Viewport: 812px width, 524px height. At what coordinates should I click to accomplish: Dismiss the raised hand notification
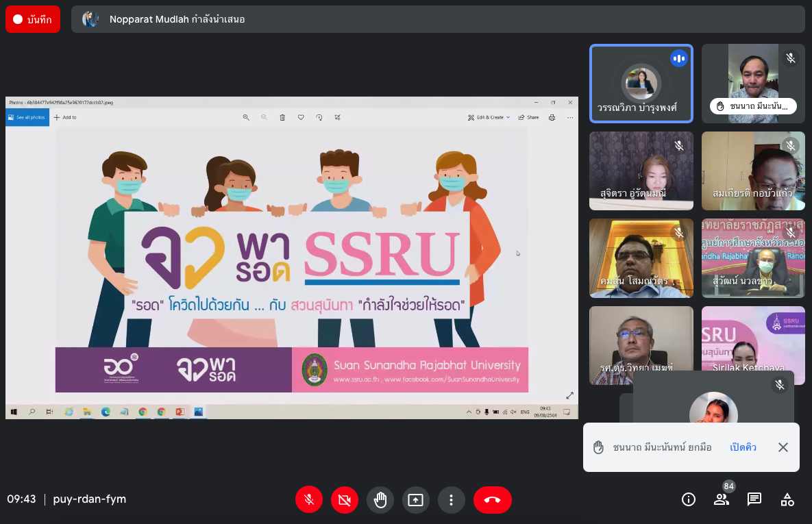[783, 447]
